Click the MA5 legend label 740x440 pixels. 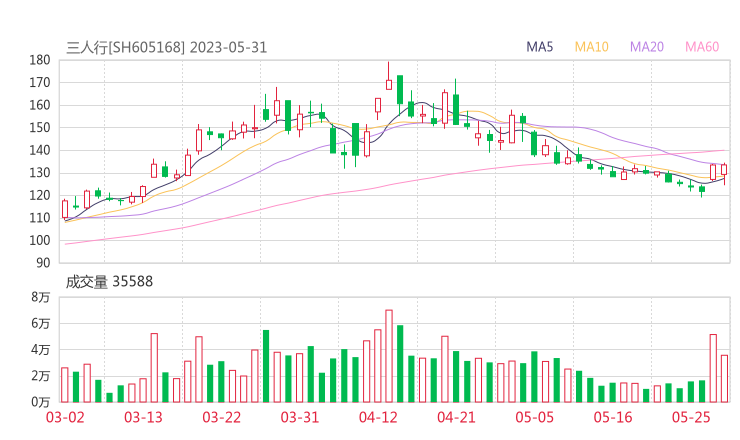point(539,47)
